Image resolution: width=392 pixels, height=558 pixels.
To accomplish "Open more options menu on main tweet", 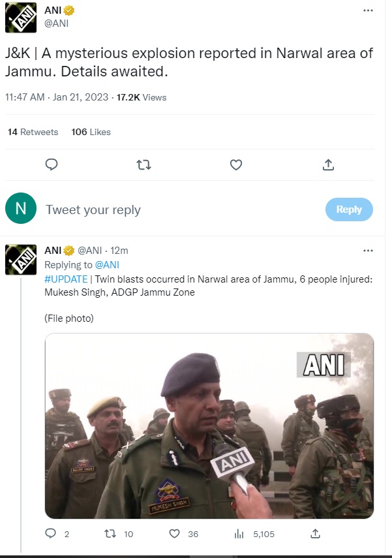I will pos(368,11).
